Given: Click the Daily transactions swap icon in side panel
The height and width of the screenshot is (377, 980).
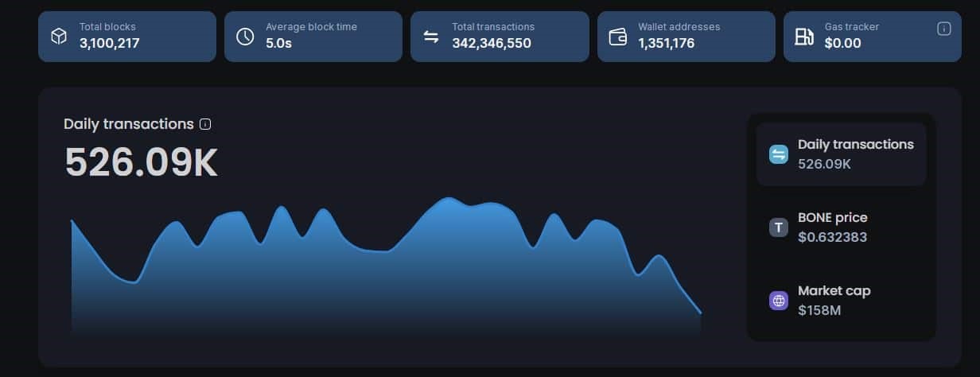Looking at the screenshot, I should 779,154.
